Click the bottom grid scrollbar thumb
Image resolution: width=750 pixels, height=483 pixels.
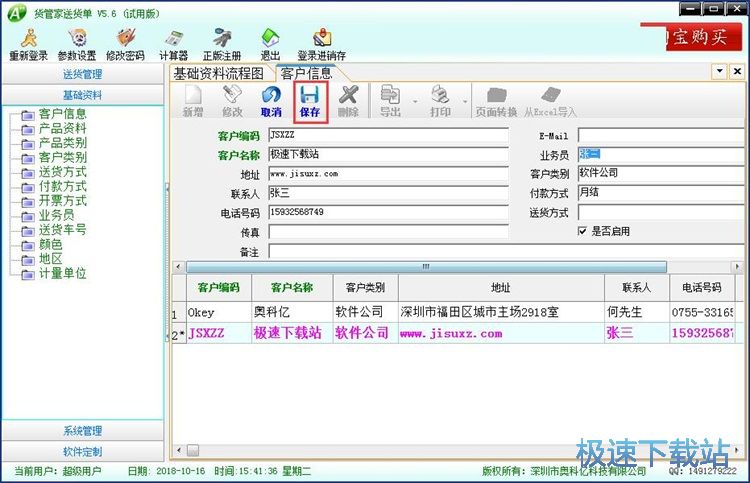[193, 450]
